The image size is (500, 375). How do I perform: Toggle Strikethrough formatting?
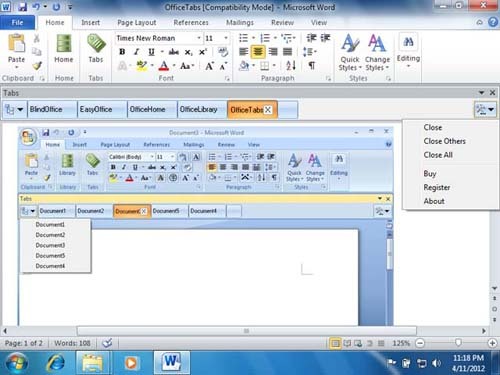click(x=174, y=52)
